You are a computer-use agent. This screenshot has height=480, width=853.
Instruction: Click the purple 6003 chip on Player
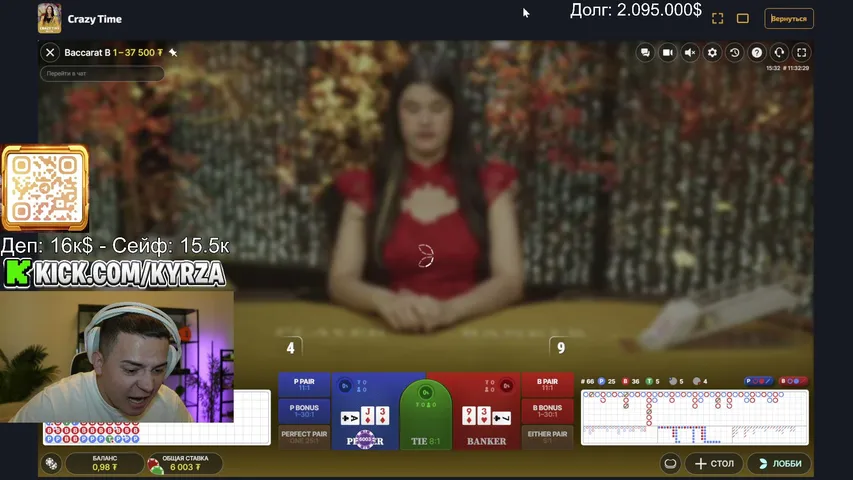[365, 439]
